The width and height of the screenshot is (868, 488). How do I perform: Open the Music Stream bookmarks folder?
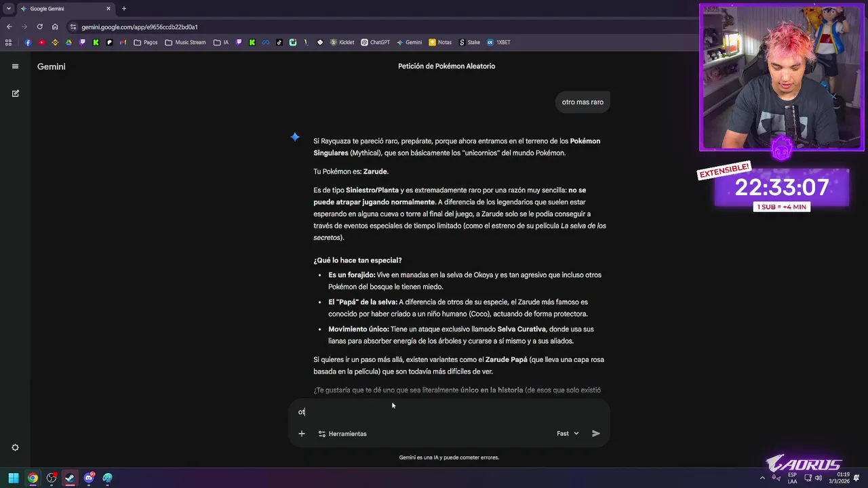[185, 42]
